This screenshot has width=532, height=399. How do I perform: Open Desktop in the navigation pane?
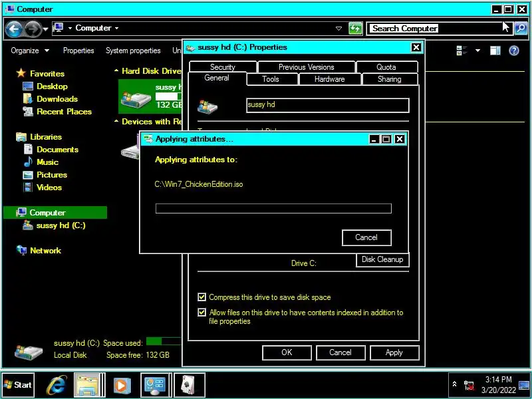tap(52, 86)
